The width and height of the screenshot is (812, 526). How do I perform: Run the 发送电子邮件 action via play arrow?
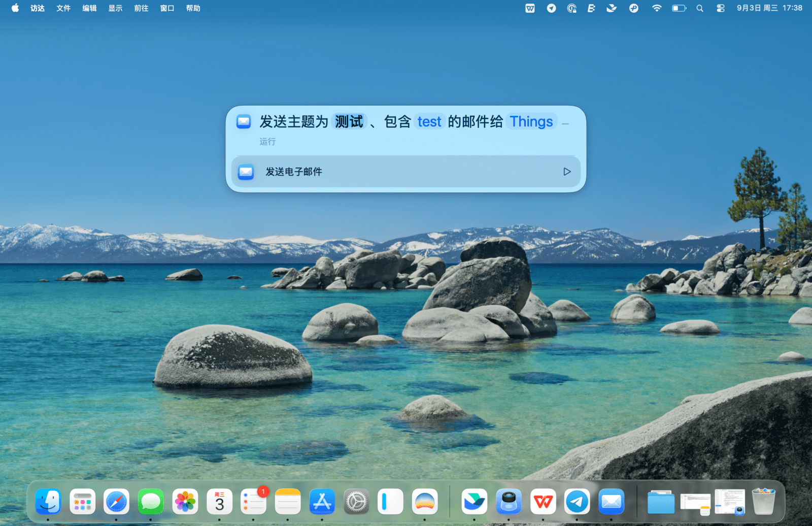click(x=567, y=172)
